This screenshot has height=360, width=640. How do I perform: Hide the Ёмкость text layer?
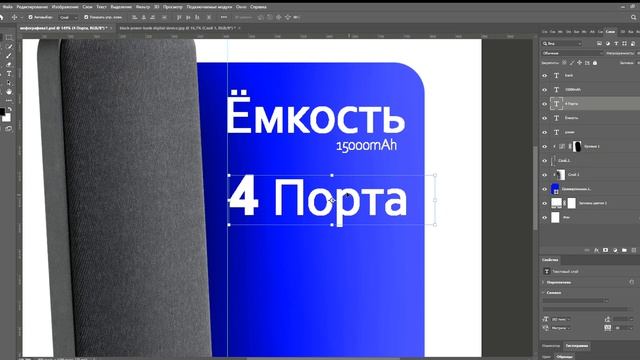tap(544, 118)
